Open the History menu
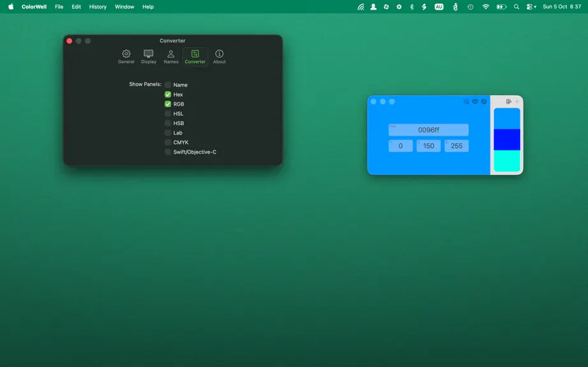The width and height of the screenshot is (588, 367). click(98, 7)
